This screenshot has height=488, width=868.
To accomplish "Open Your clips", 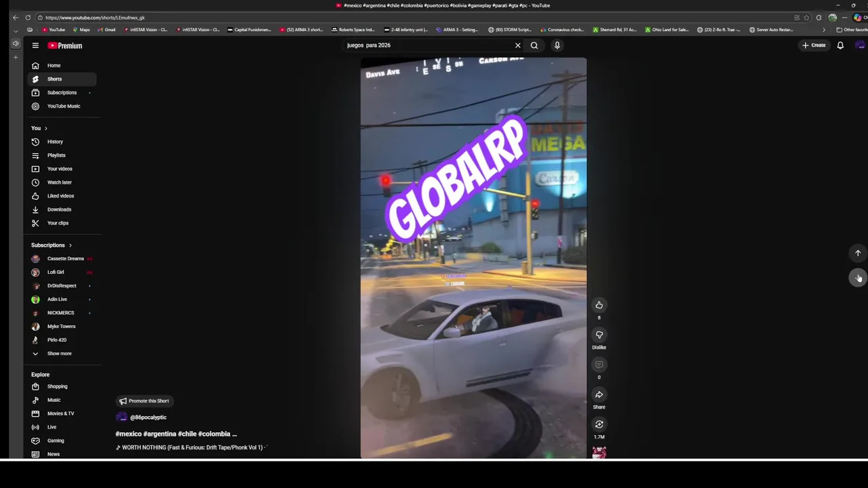I will pos(62,223).
